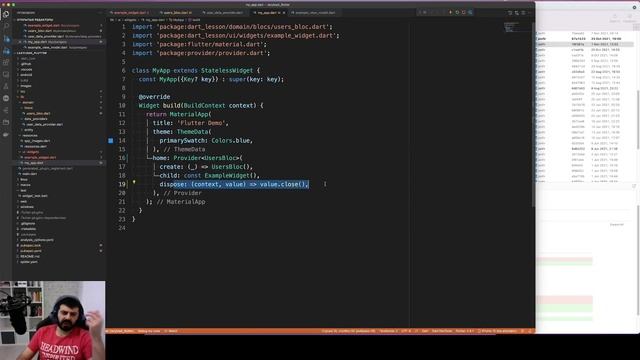This screenshot has width=640, height=360.
Task: Click the split editor icon at top right
Action: point(523,13)
